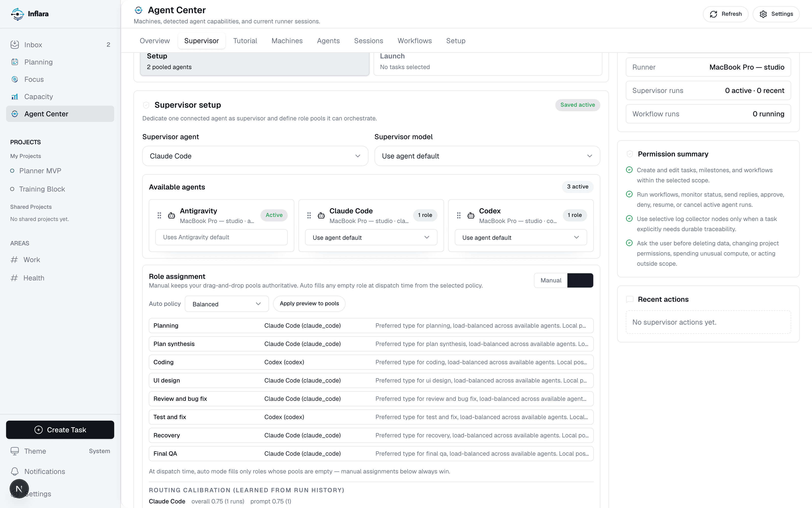Click the 3 active badge
The height and width of the screenshot is (508, 812).
(578, 186)
